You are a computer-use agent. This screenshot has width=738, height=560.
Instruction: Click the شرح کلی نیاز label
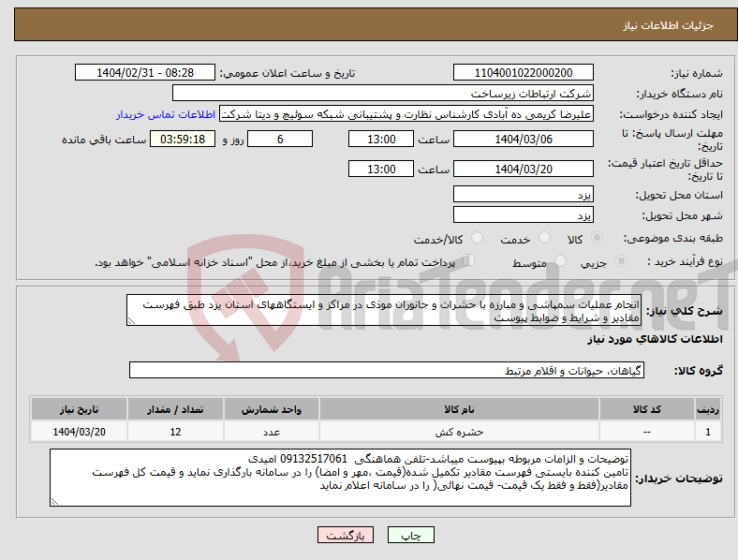(685, 311)
